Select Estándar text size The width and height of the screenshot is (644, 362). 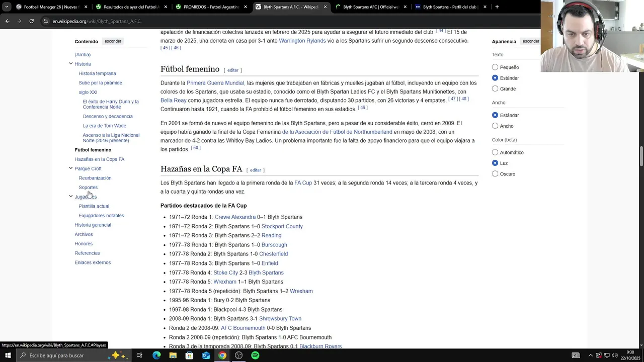(x=495, y=78)
